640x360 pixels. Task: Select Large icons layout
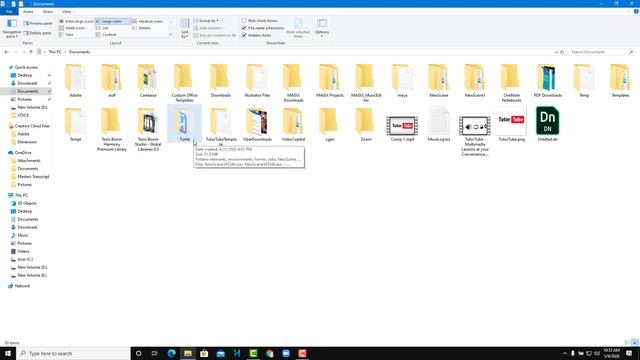point(113,21)
